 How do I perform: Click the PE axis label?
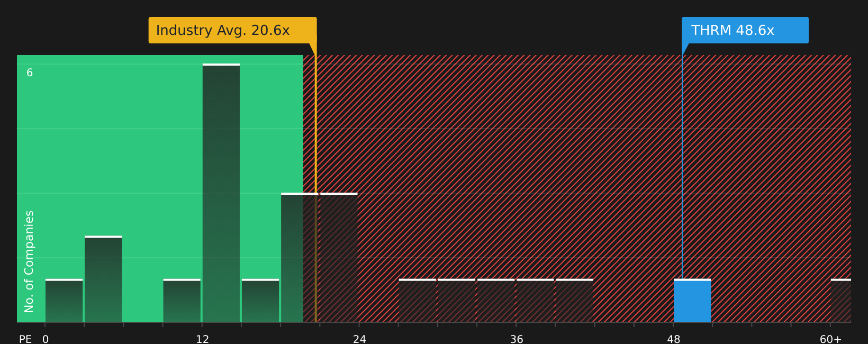click(x=25, y=339)
